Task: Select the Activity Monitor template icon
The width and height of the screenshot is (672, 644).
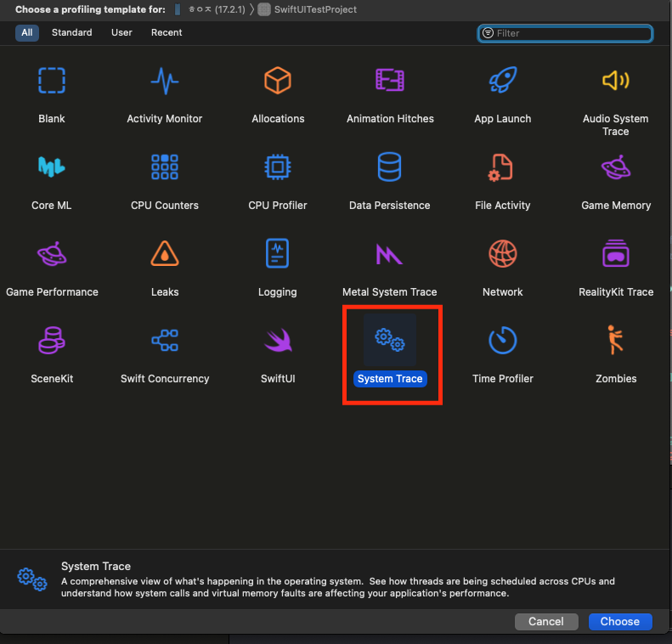Action: pos(165,80)
